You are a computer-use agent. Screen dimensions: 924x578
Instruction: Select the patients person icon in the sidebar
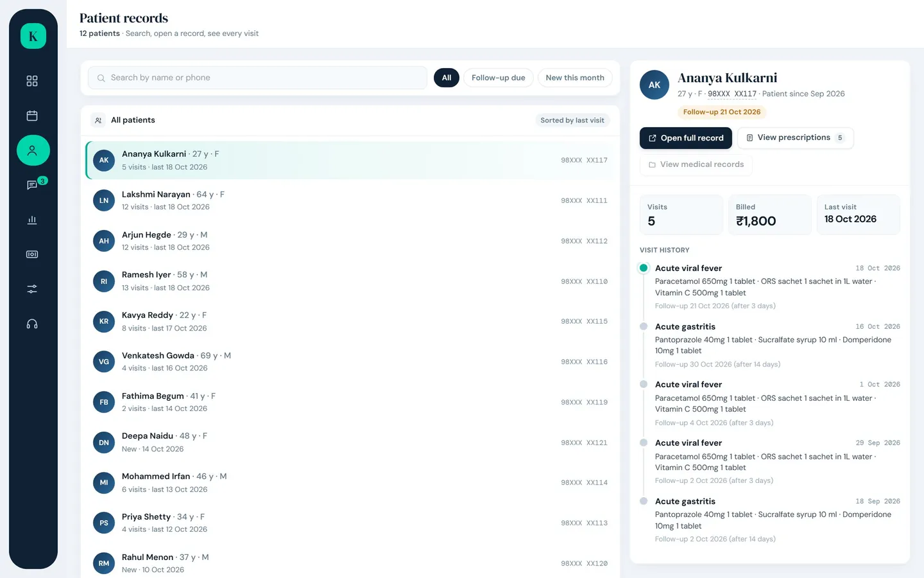point(33,150)
